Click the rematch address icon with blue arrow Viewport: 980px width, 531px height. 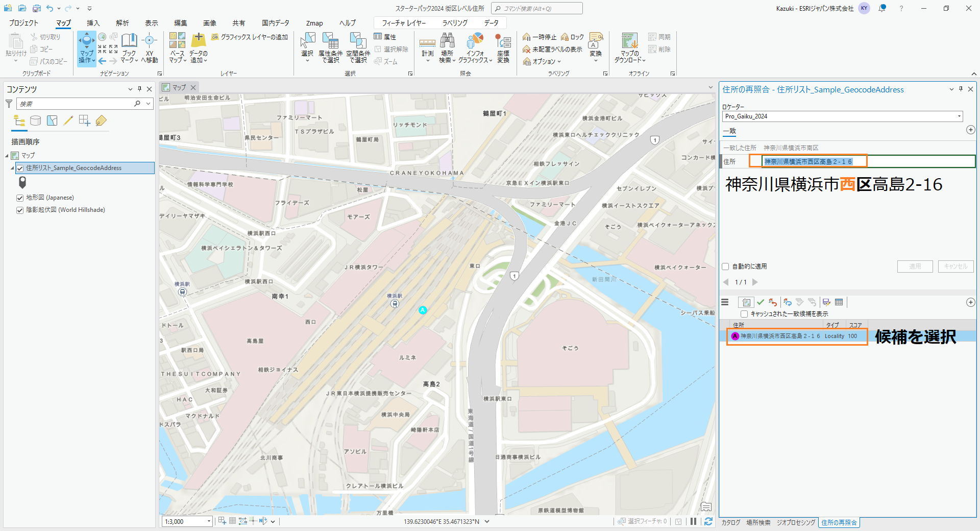tap(788, 302)
